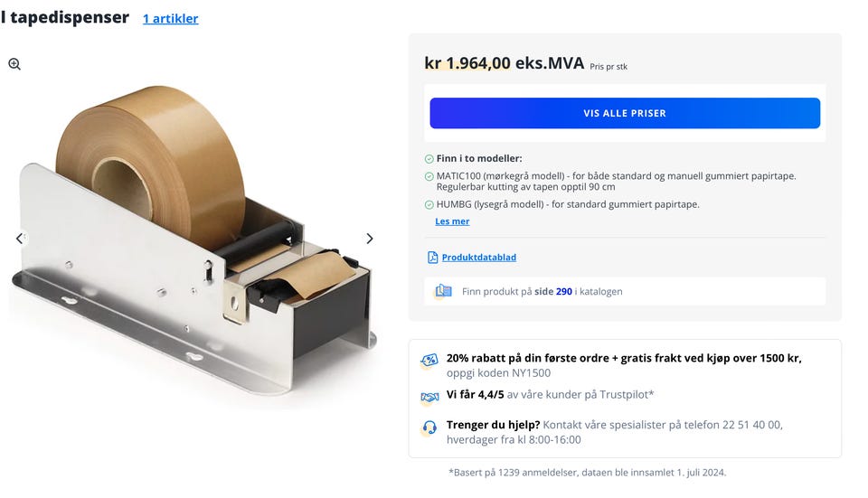Expand description with 'Les mer'
Screen dimensions: 868x498
pos(452,221)
